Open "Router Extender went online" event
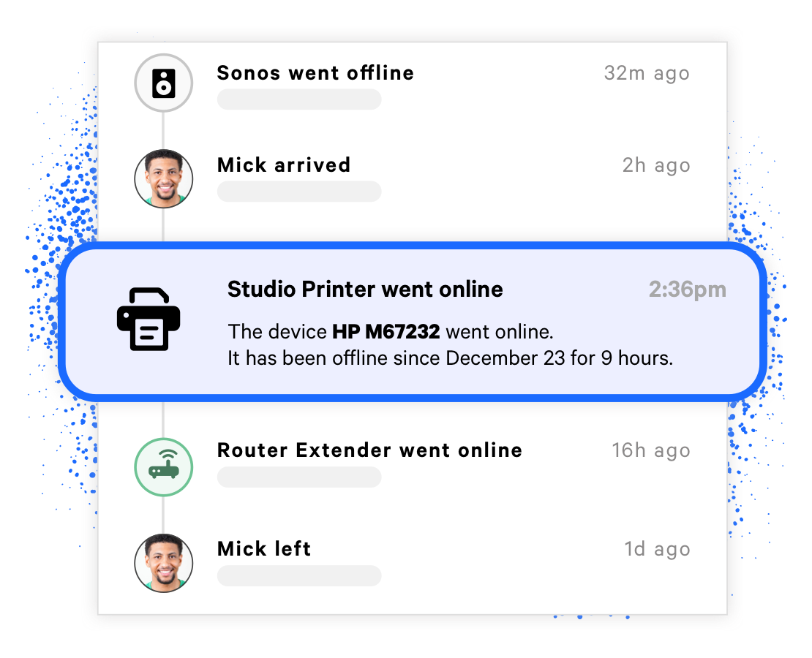The image size is (812, 658). [x=369, y=450]
